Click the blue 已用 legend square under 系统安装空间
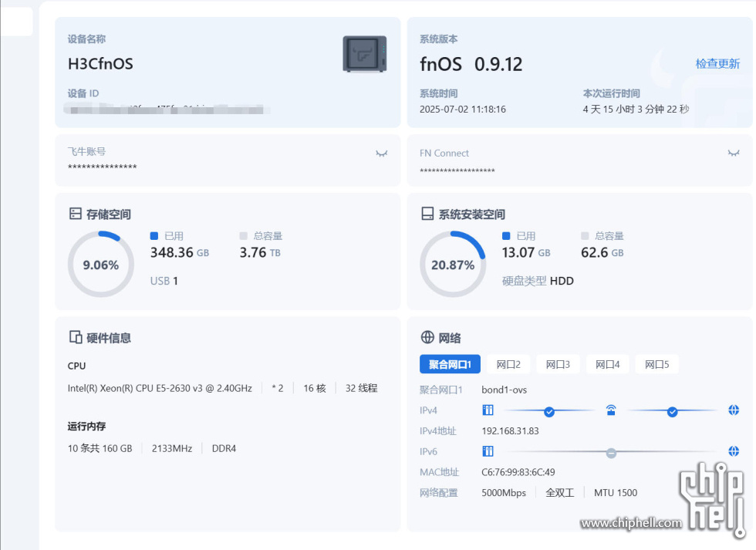Viewport: 756px width, 550px height. pyautogui.click(x=506, y=236)
